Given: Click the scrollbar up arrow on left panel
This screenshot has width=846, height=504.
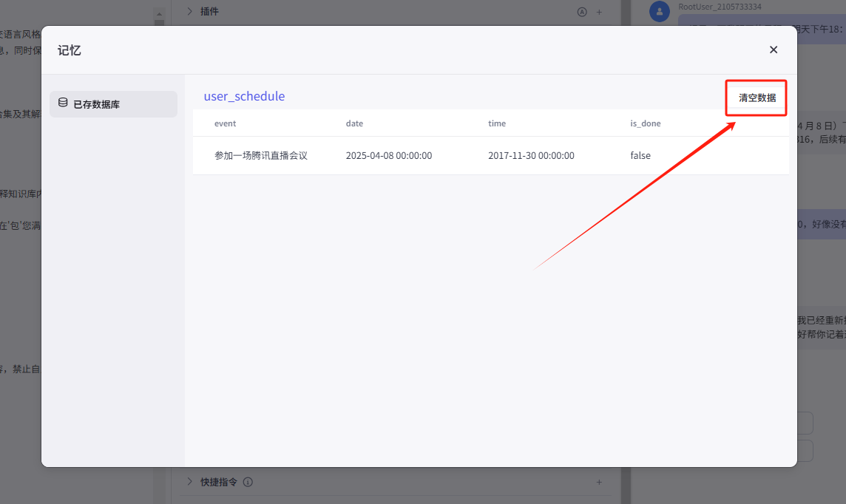Looking at the screenshot, I should tap(159, 13).
